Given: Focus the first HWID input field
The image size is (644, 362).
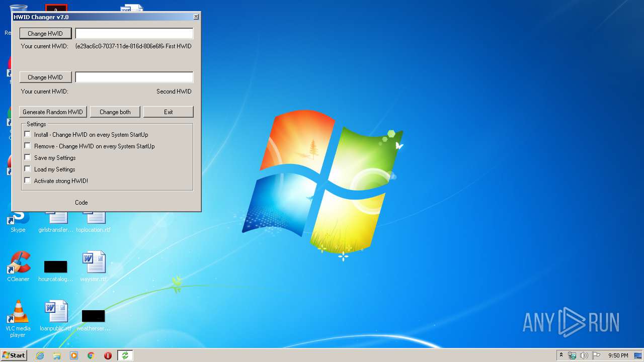Looking at the screenshot, I should [134, 34].
